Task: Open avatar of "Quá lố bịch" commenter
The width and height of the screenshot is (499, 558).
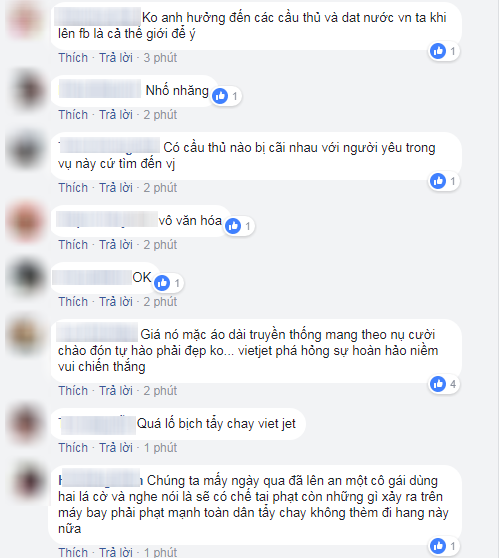Action: 26,423
